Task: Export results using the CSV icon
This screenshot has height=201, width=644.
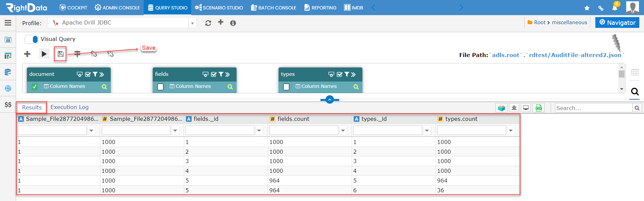Action: (x=539, y=108)
